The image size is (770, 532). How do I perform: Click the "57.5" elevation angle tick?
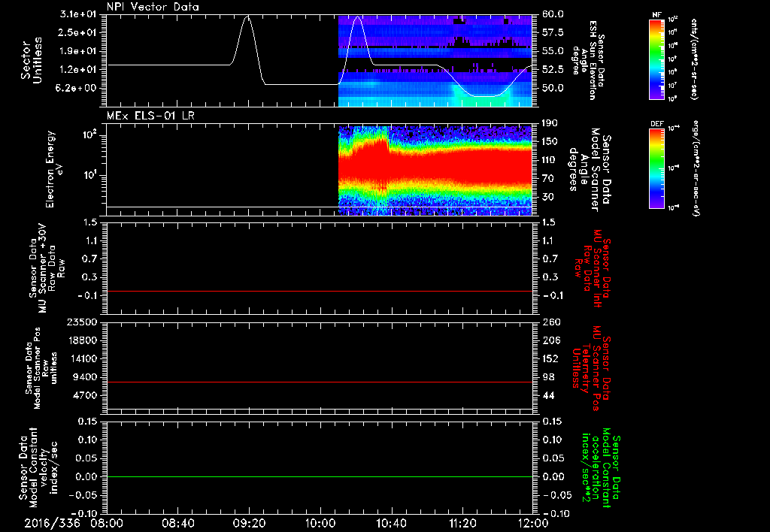pos(553,33)
